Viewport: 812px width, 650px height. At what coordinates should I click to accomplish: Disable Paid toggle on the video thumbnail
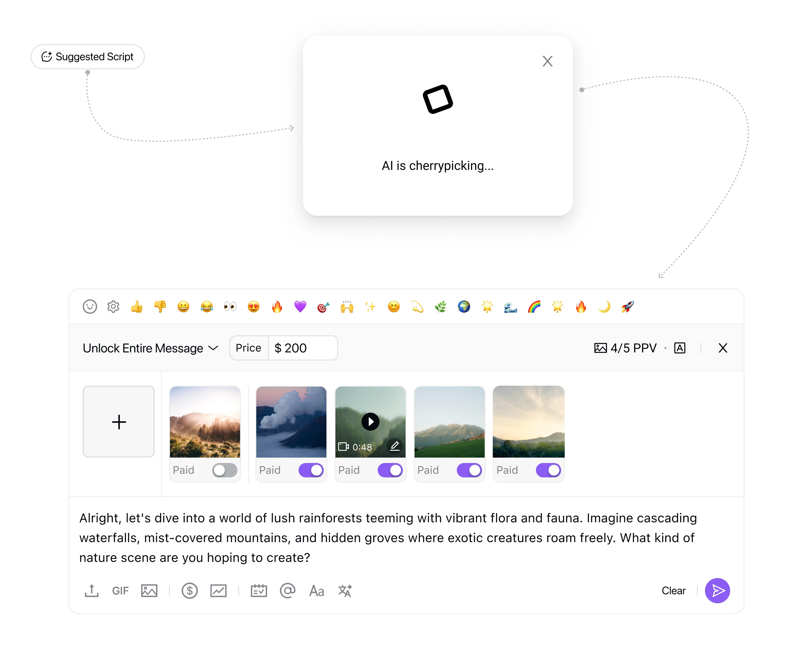[390, 470]
